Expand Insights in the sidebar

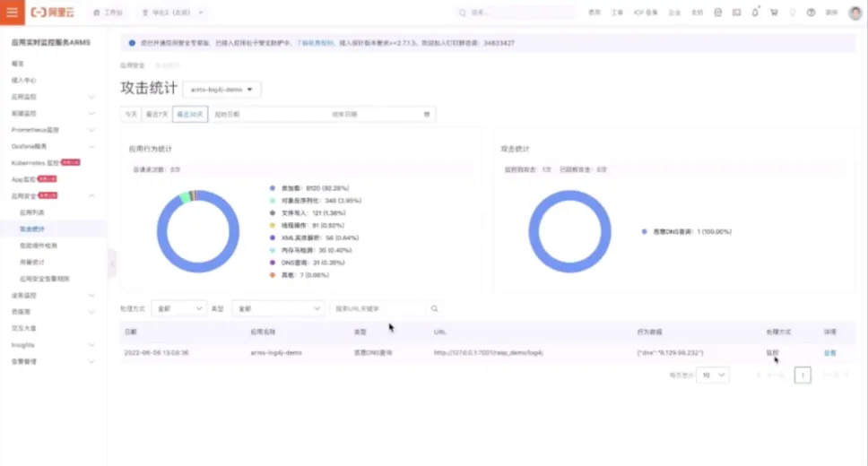53,345
